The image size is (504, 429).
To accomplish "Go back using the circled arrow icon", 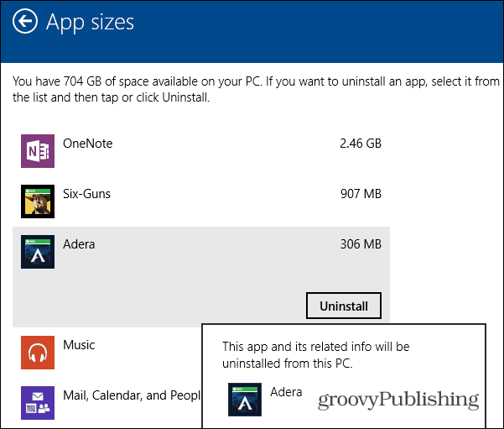I will click(25, 21).
